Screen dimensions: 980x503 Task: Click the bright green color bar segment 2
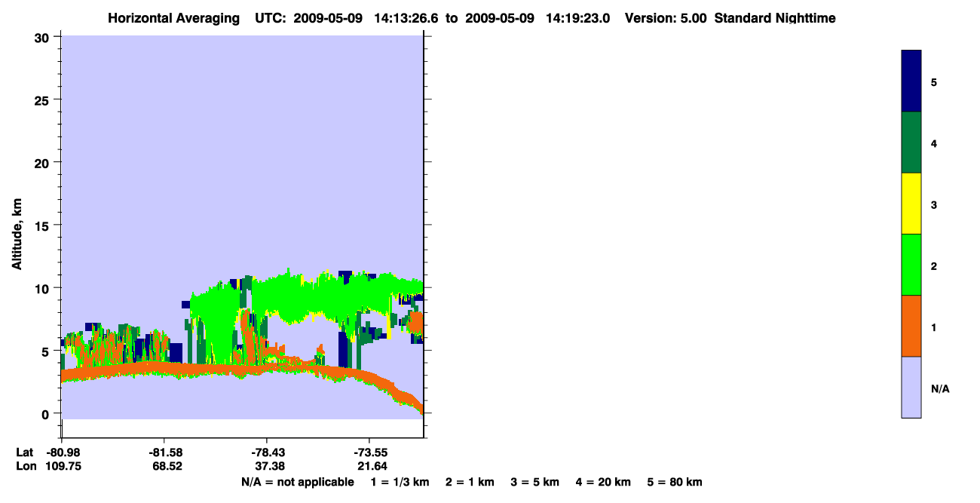point(911,265)
